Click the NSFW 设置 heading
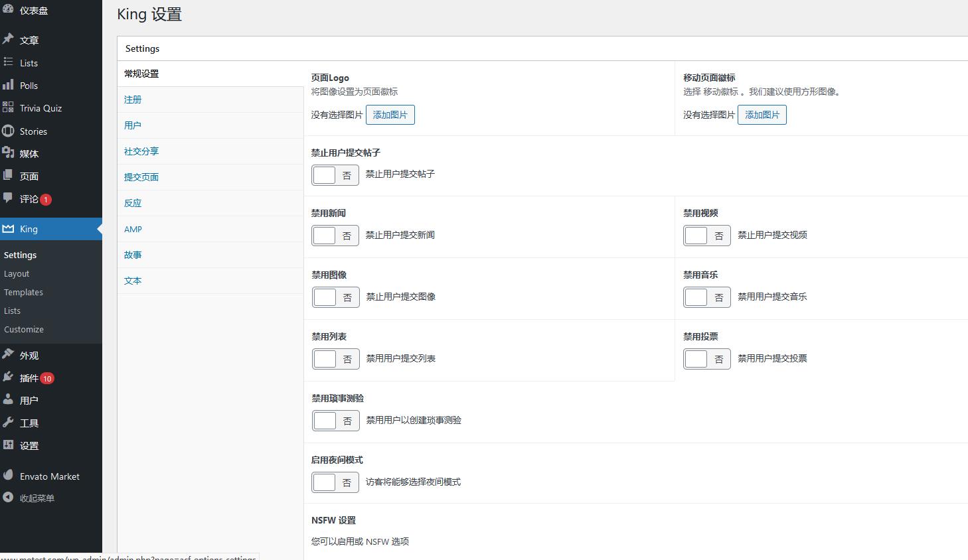 tap(333, 520)
